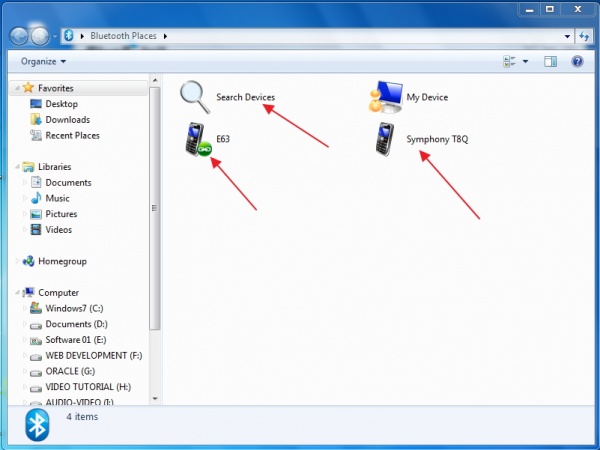Image resolution: width=600 pixels, height=450 pixels.
Task: Click Bluetooth Places in the address bar
Action: click(x=123, y=36)
